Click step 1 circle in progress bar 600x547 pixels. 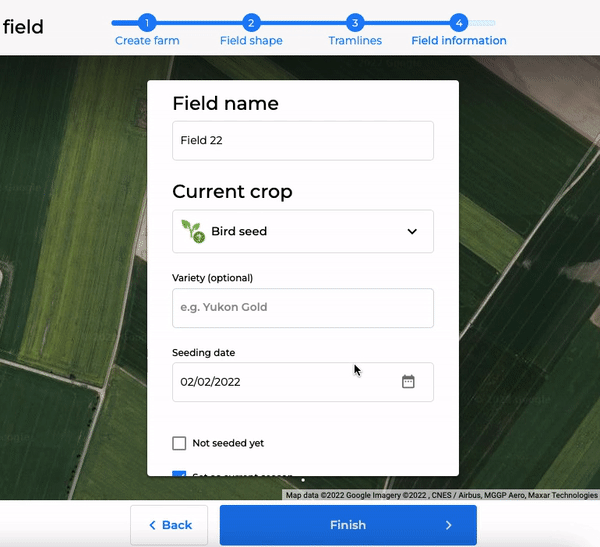(147, 23)
